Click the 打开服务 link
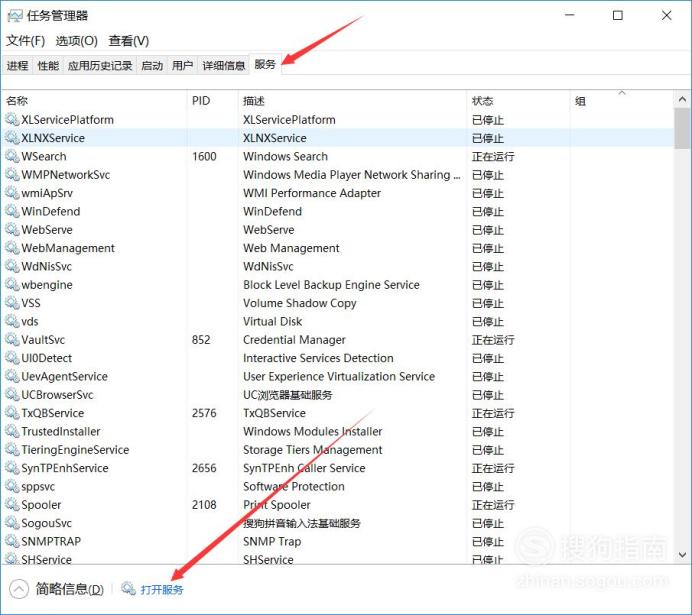This screenshot has width=692, height=615. click(162, 589)
